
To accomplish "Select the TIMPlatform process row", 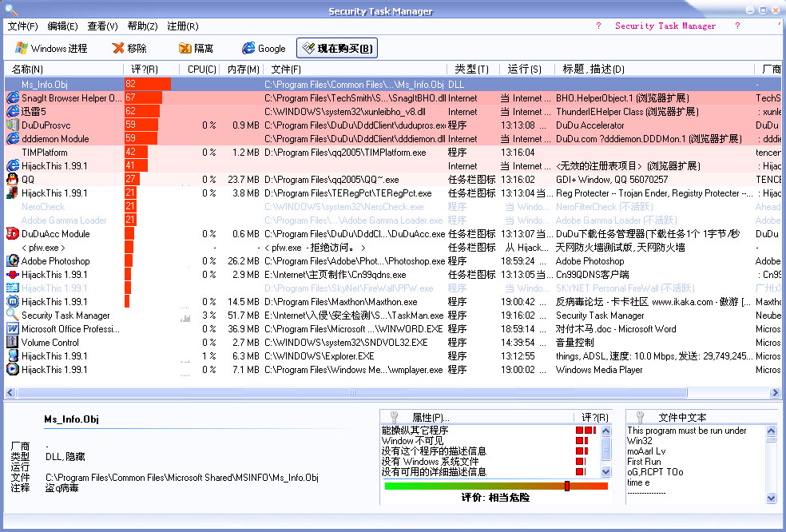I will (392, 152).
